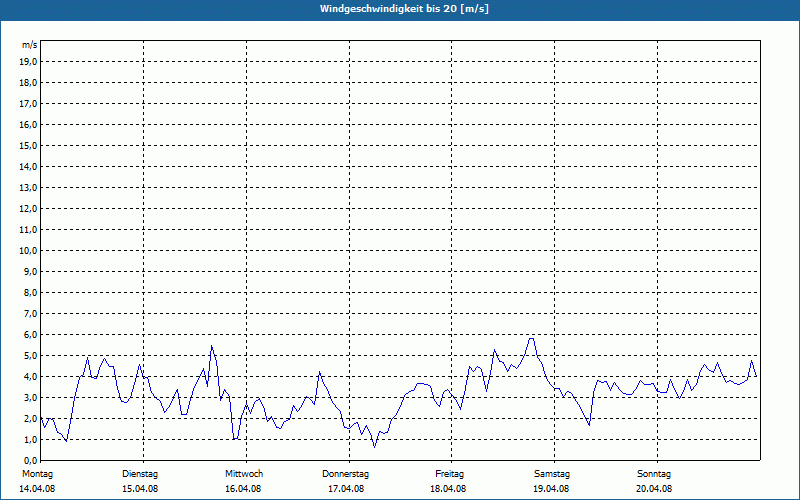This screenshot has height=500, width=800.
Task: Click the 'Donnerstag' day label
Action: (345, 474)
